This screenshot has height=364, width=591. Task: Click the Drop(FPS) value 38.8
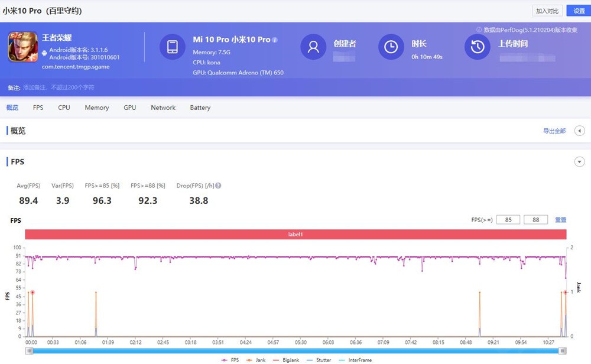pyautogui.click(x=199, y=200)
